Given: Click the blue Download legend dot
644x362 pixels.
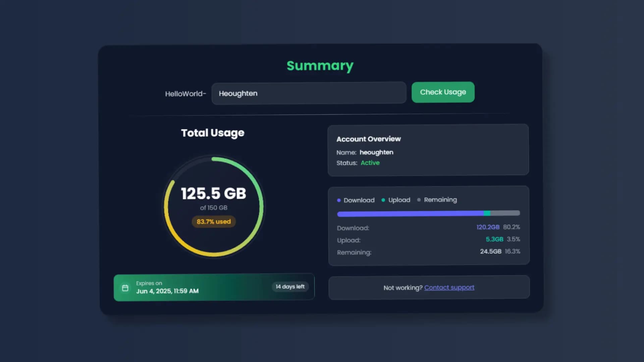Looking at the screenshot, I should pos(339,200).
